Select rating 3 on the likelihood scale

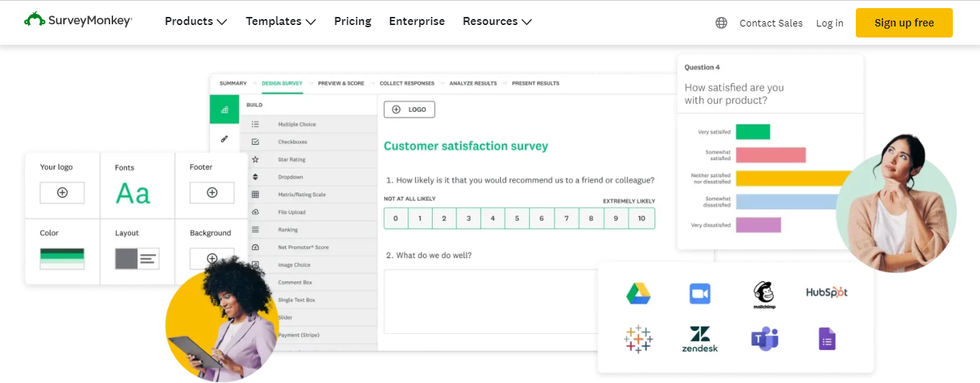[469, 218]
